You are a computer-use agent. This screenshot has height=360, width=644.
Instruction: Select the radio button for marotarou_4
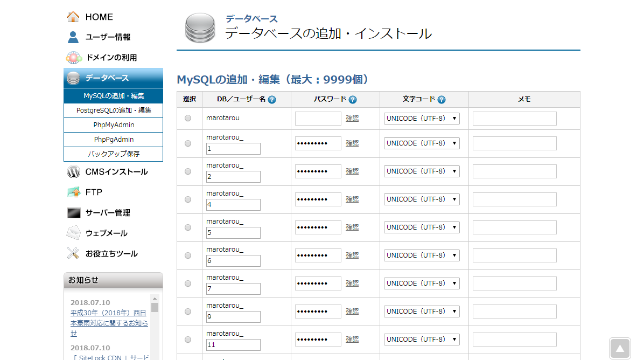(188, 199)
